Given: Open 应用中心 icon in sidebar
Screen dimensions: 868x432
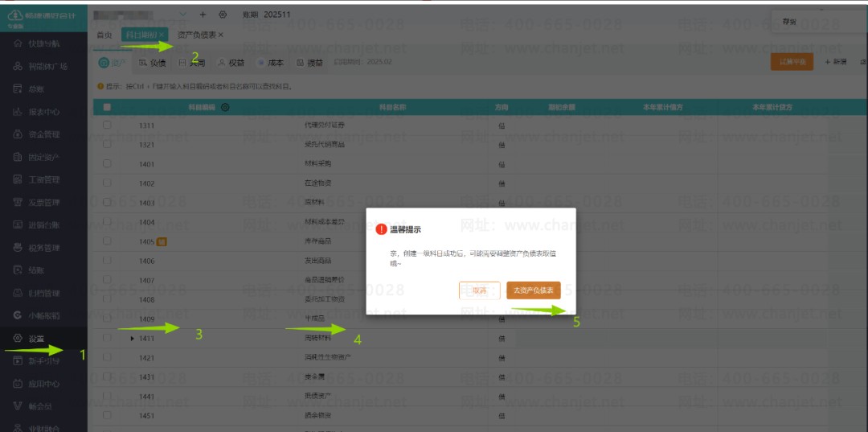Looking at the screenshot, I should 17,384.
